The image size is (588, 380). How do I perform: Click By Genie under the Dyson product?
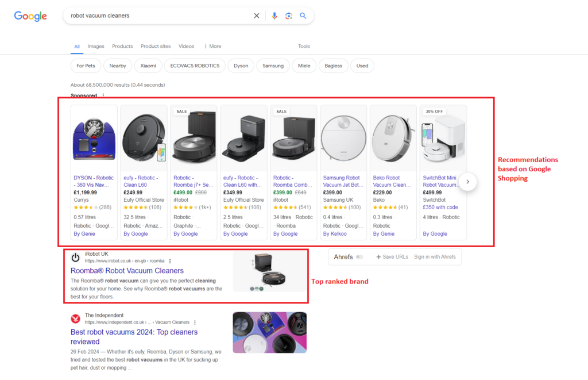point(84,233)
